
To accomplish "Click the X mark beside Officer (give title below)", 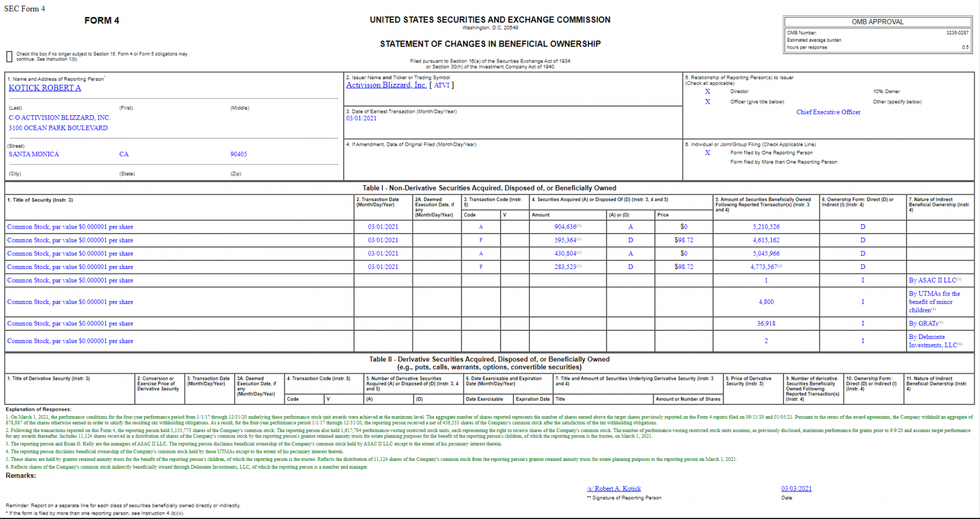I will pyautogui.click(x=707, y=102).
